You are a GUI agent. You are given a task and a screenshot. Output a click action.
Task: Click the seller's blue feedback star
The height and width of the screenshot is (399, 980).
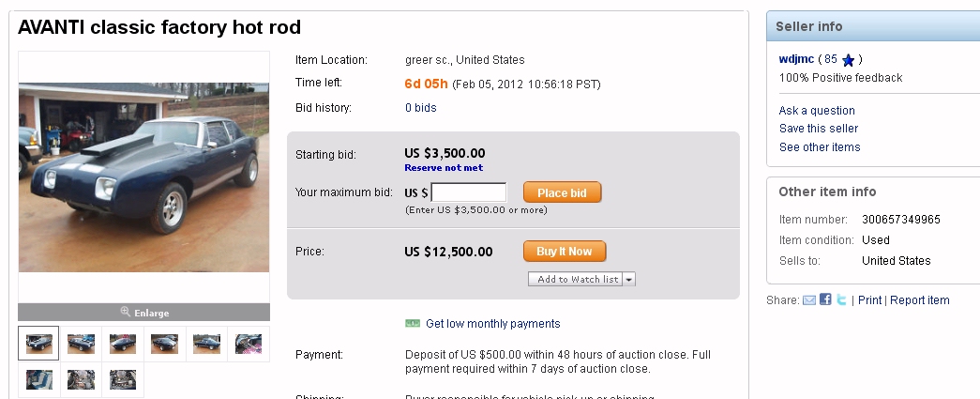point(848,60)
